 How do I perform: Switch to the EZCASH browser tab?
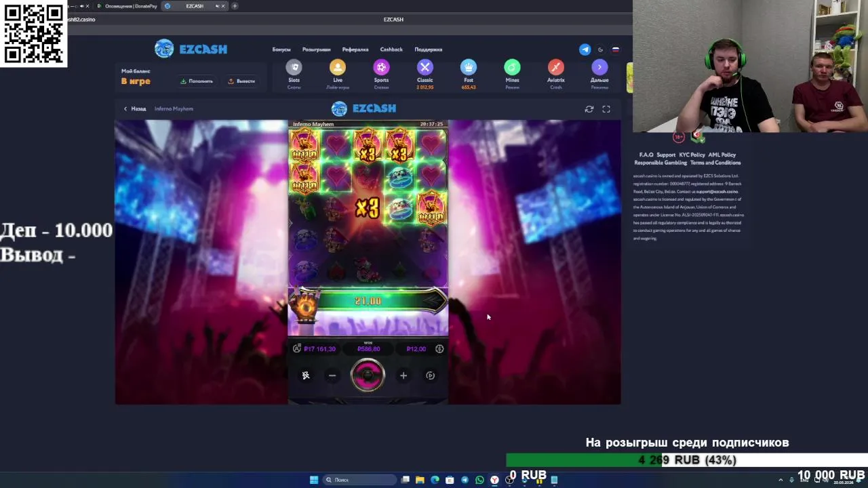click(193, 6)
